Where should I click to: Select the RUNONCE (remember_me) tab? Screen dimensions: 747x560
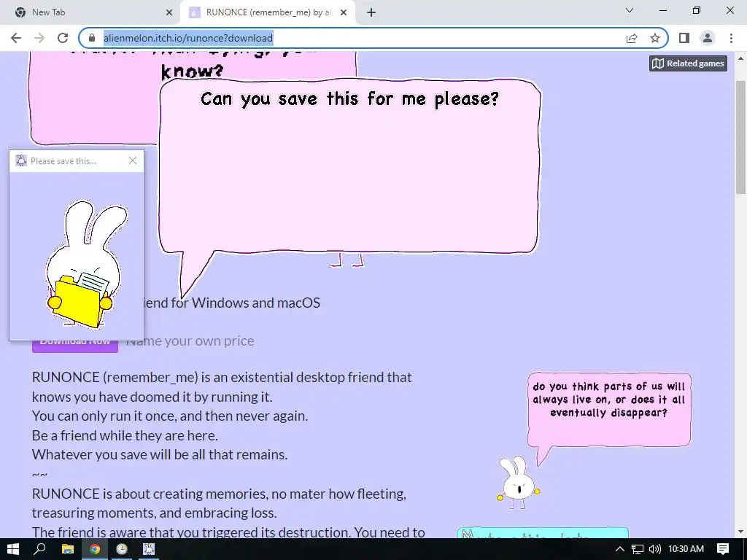tap(268, 12)
